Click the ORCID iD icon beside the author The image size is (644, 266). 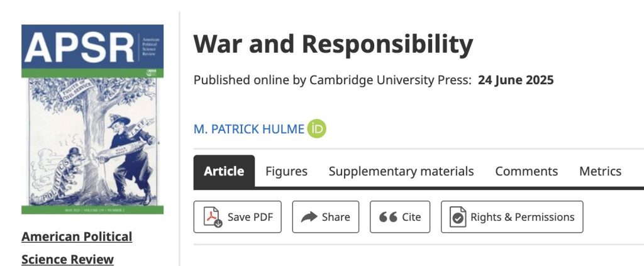[x=317, y=129]
